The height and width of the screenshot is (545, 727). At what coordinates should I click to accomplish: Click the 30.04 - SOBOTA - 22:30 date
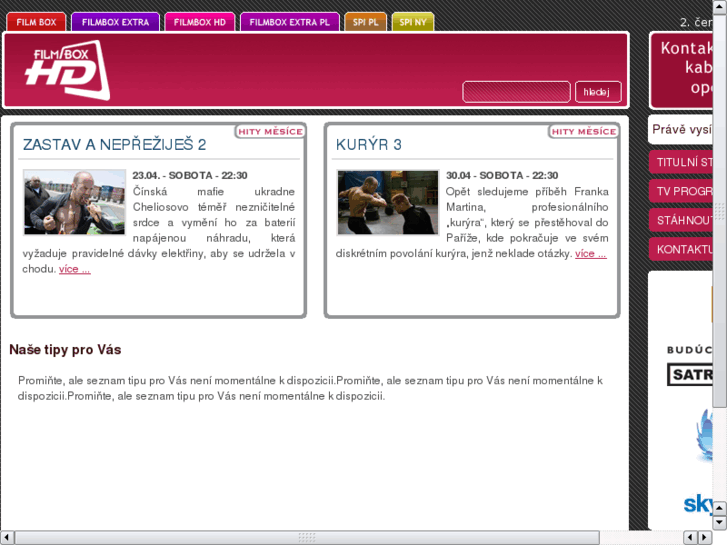pyautogui.click(x=502, y=176)
